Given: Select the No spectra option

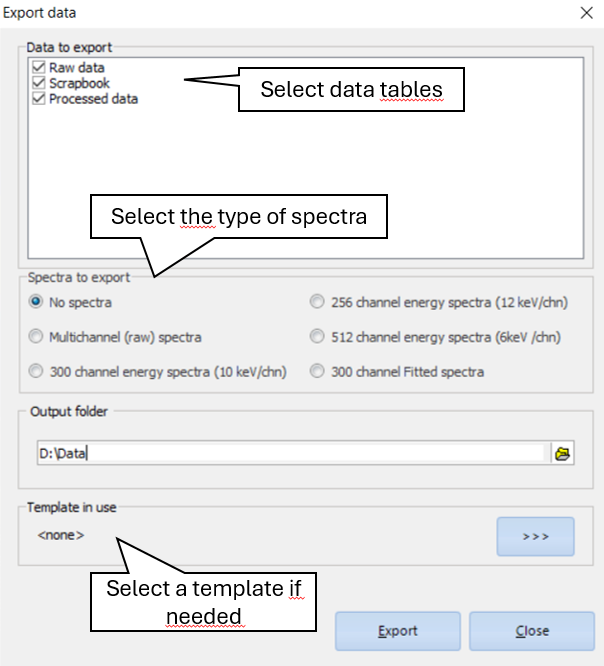Looking at the screenshot, I should (x=36, y=302).
